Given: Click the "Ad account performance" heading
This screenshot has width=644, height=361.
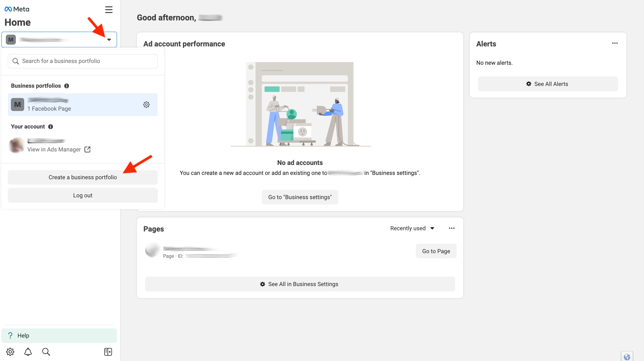Looking at the screenshot, I should [184, 44].
